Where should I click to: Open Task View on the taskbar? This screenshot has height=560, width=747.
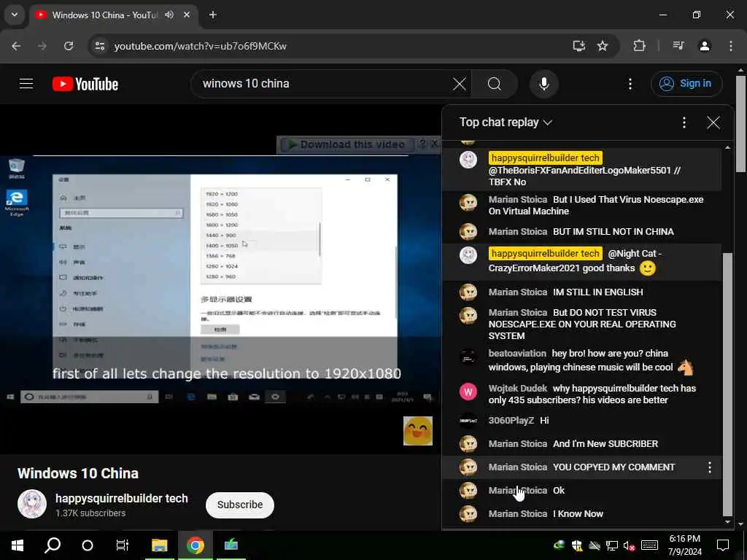pos(123,545)
